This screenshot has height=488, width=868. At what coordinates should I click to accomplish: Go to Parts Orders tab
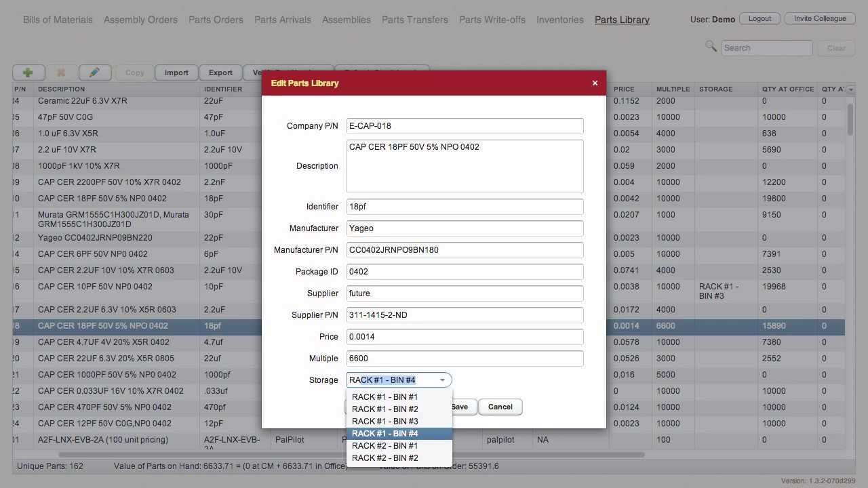click(x=216, y=20)
